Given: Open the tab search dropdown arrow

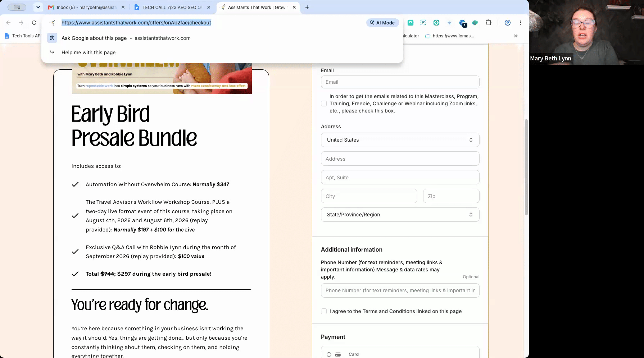Looking at the screenshot, I should pyautogui.click(x=38, y=7).
